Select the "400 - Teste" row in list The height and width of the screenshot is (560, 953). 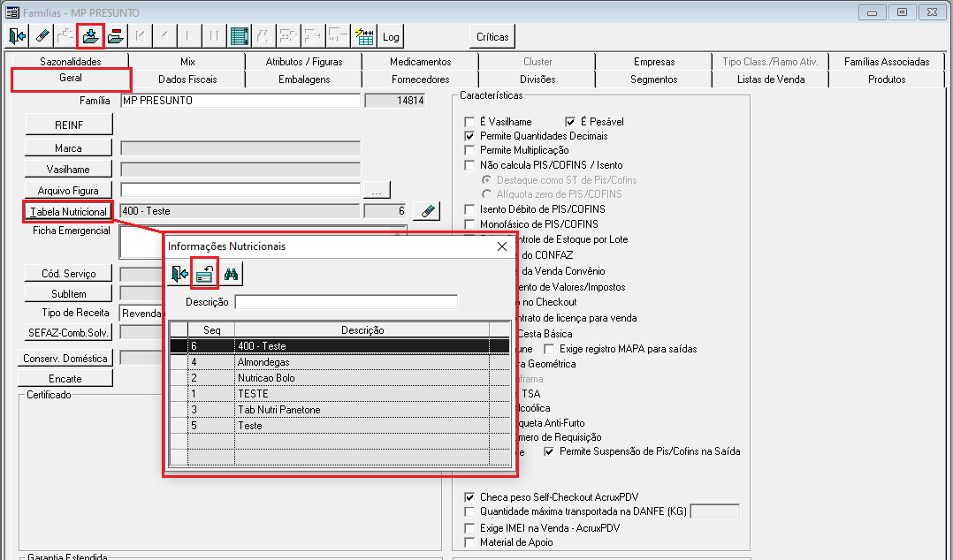click(x=339, y=345)
